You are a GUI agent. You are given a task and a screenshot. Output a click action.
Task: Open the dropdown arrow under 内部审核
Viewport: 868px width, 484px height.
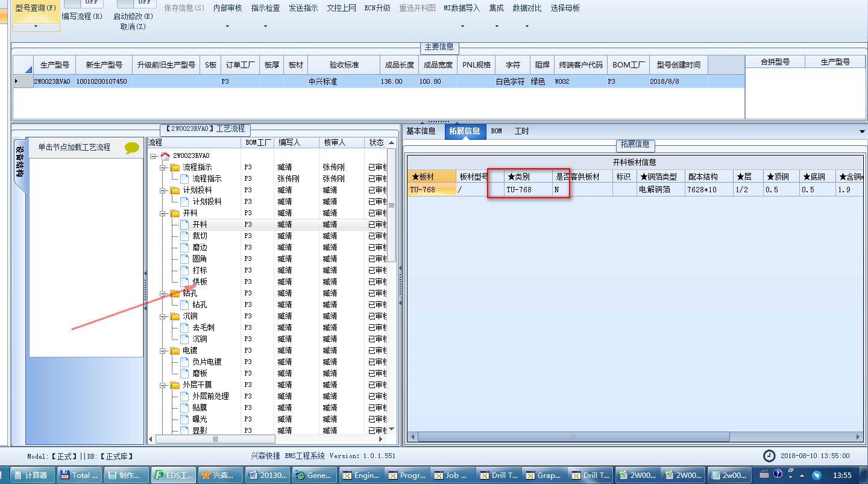coord(227,27)
